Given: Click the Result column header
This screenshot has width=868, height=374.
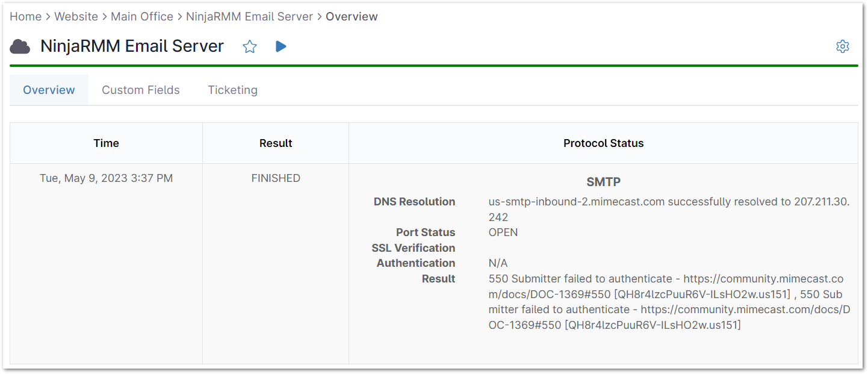Looking at the screenshot, I should (x=276, y=143).
